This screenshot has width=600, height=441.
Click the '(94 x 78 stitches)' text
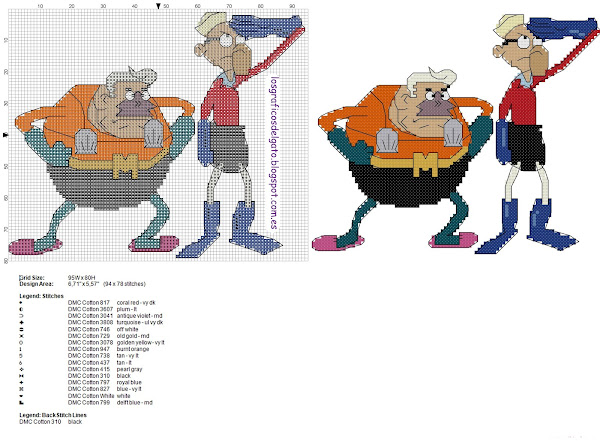pyautogui.click(x=124, y=284)
